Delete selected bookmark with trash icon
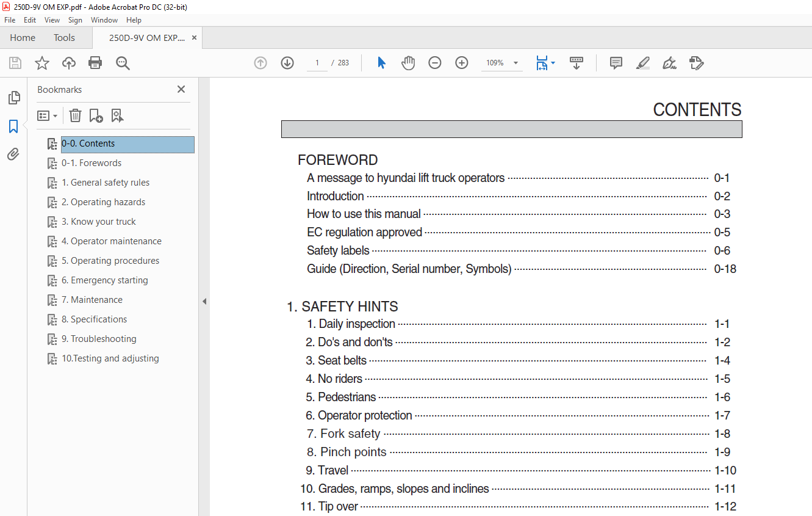812x516 pixels. click(x=75, y=115)
